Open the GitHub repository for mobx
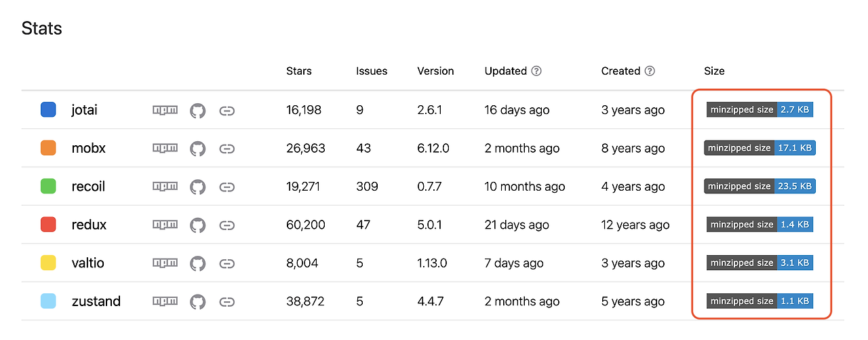The width and height of the screenshot is (868, 340). 197,149
